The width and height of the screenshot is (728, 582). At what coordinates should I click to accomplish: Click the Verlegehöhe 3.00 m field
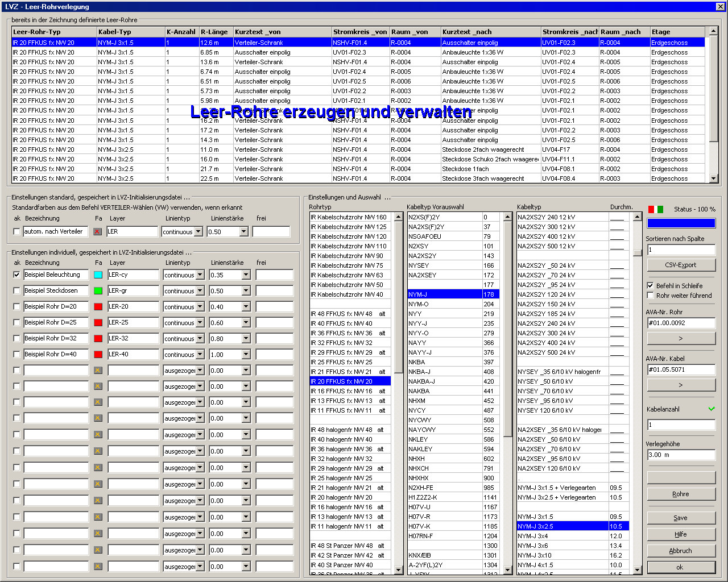point(681,455)
